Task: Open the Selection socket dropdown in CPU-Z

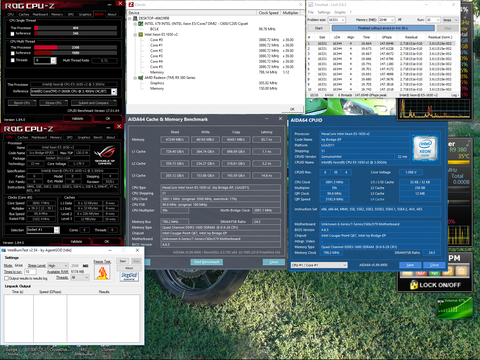Action: click(x=57, y=230)
